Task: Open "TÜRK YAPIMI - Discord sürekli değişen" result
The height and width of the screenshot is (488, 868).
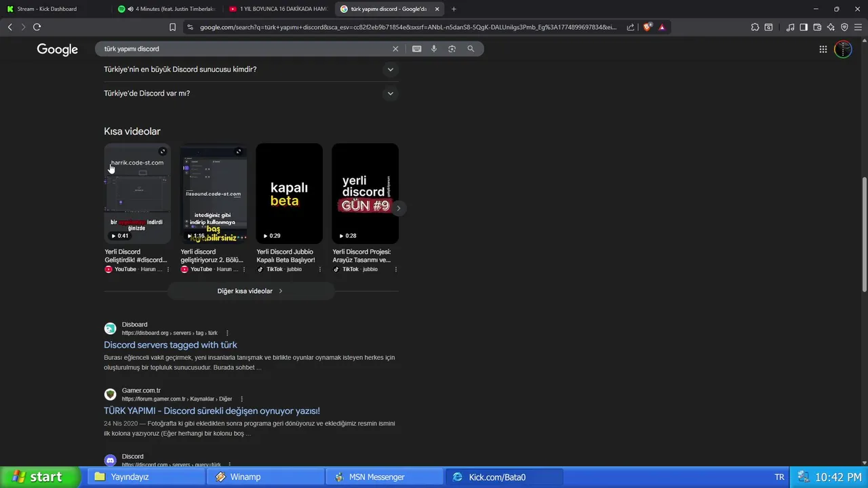Action: pos(212,411)
